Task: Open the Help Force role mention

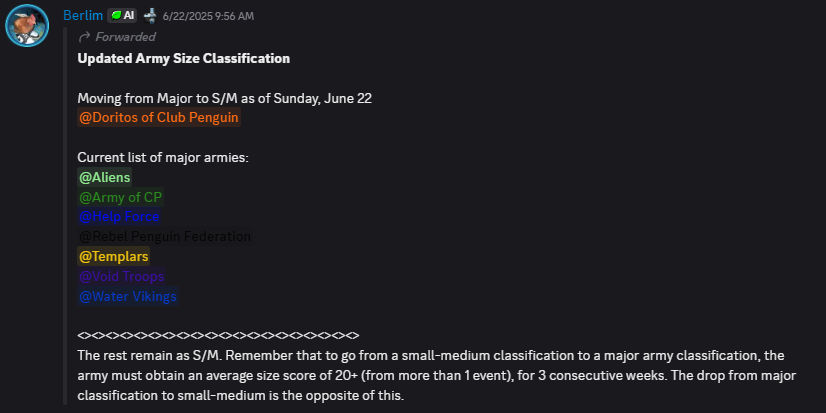Action: (118, 217)
